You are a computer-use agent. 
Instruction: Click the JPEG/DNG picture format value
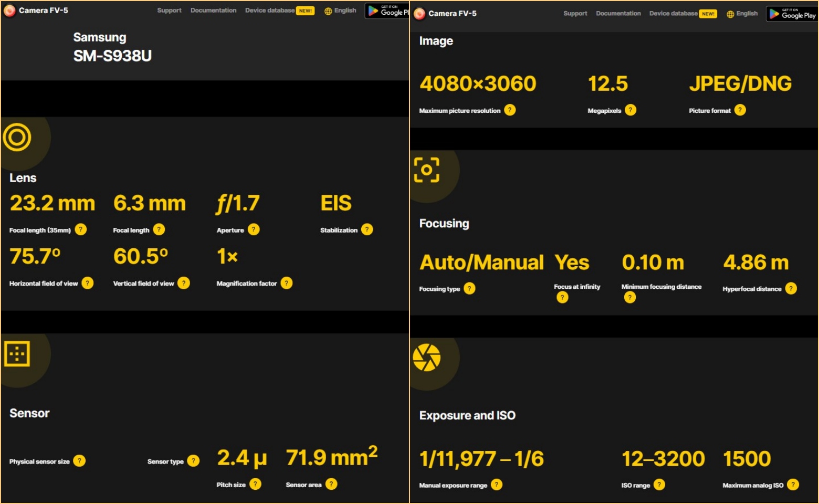pos(740,83)
